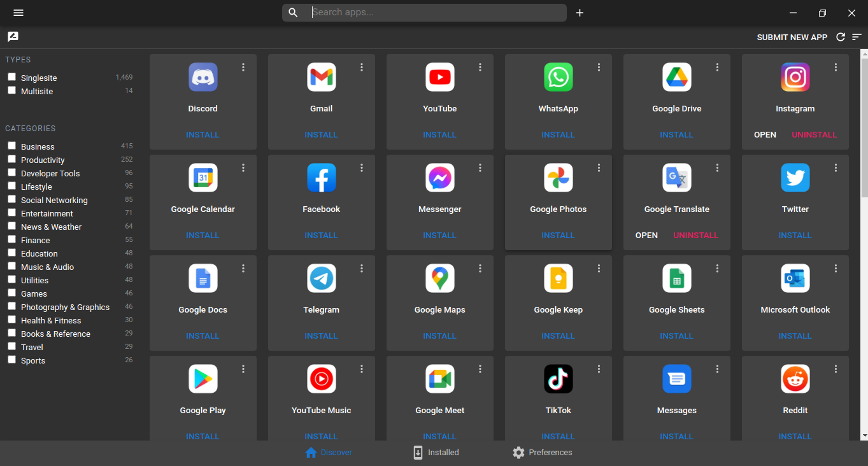This screenshot has height=466, width=868.
Task: Click the search magnifier icon
Action: click(293, 13)
